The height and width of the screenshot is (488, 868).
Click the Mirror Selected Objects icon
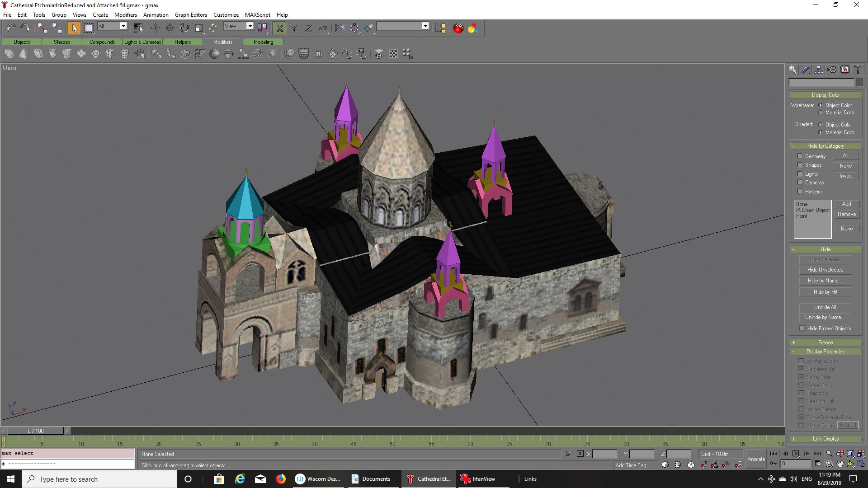[x=340, y=28]
